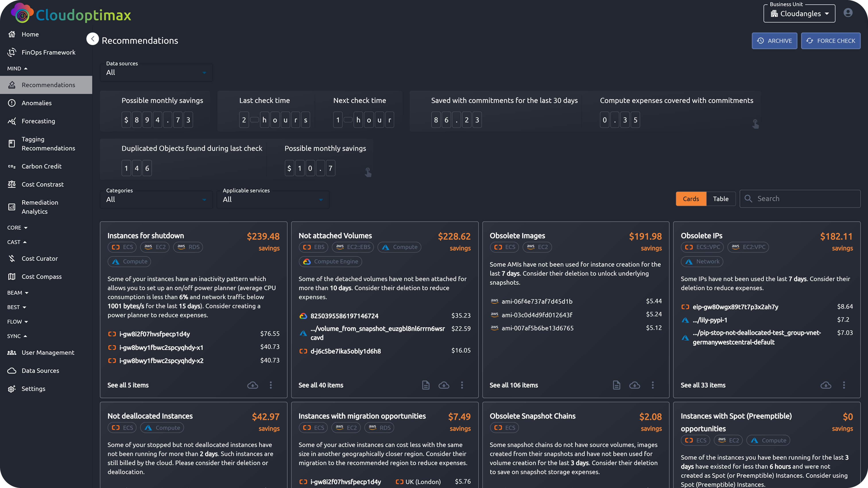
Task: Switch to Cards view
Action: 691,199
